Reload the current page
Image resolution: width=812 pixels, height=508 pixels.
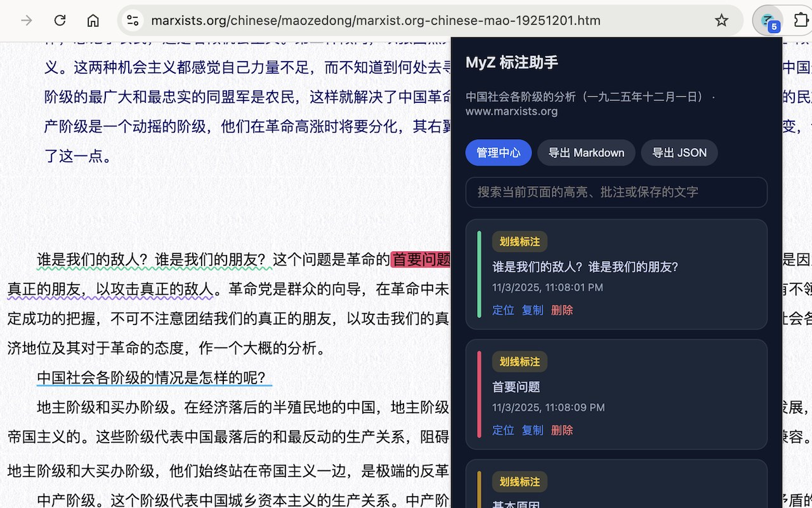[x=60, y=20]
